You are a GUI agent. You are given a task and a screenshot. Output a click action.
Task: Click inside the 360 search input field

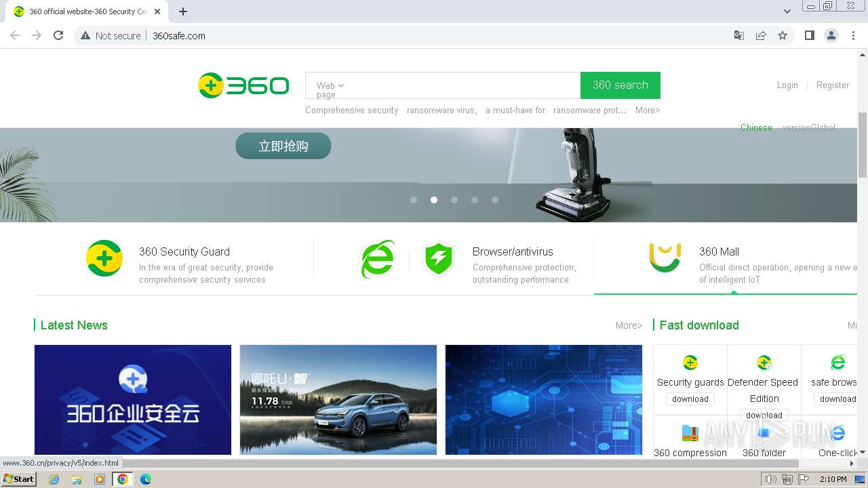click(x=463, y=85)
